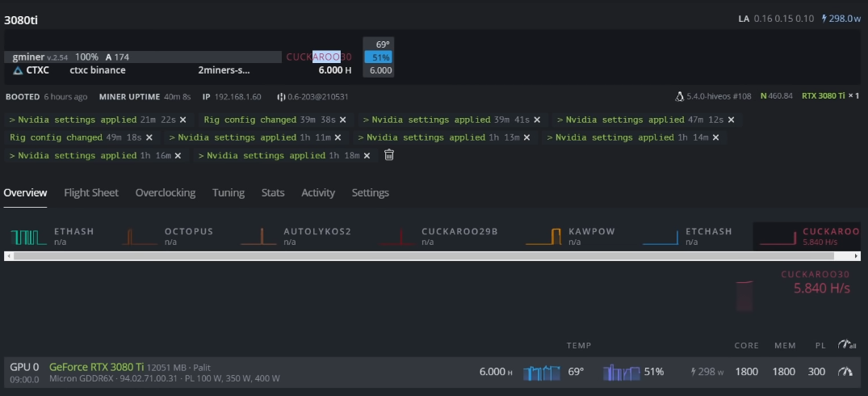Click the CUCKAROO30 algorithm label in miner row
The height and width of the screenshot is (396, 868).
coord(319,57)
